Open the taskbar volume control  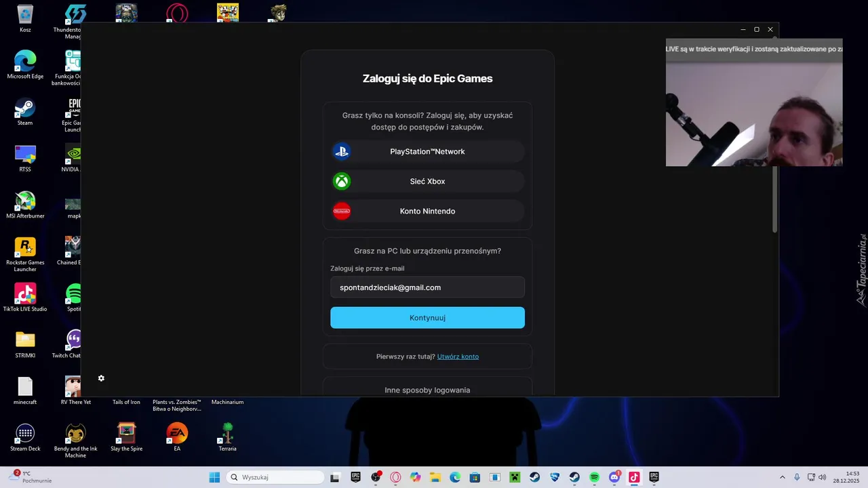822,477
